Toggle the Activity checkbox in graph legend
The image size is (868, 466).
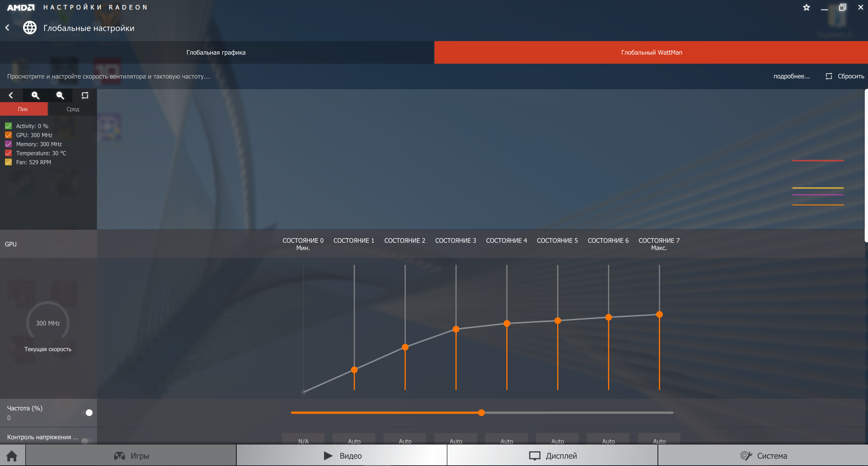click(x=8, y=126)
